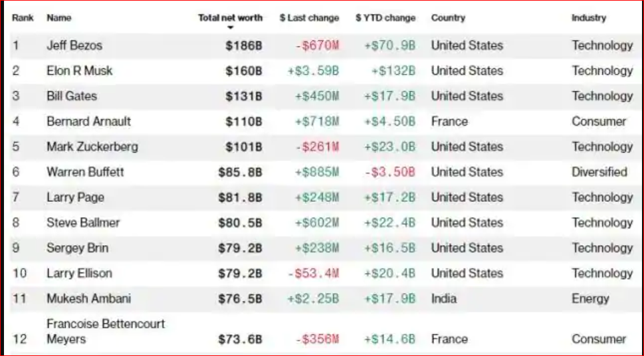Image resolution: width=644 pixels, height=356 pixels.
Task: Click on Bill Gates name
Action: click(72, 96)
